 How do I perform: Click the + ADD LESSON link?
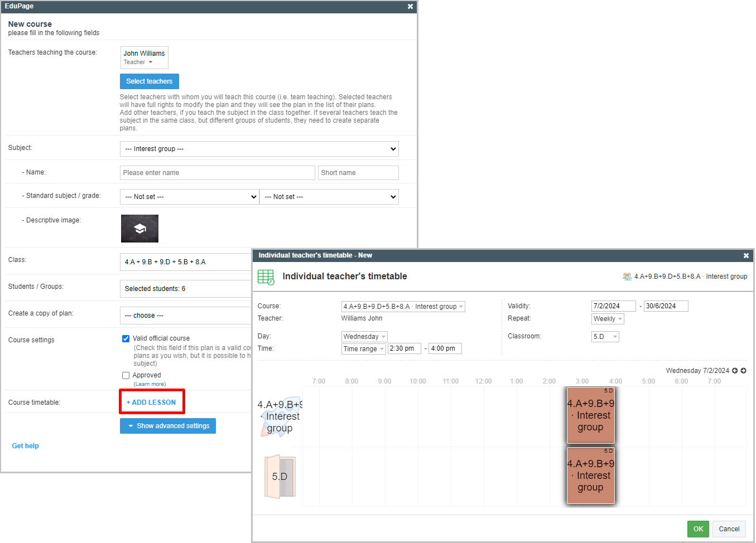[151, 403]
